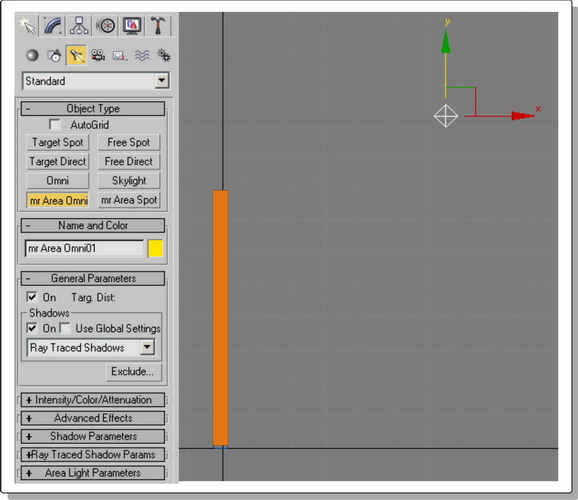Open the yellow object color swatch
Image resolution: width=578 pixels, height=500 pixels.
(155, 248)
